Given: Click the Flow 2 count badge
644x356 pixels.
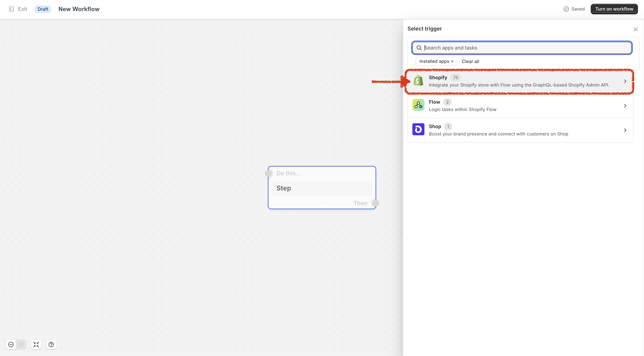Looking at the screenshot, I should (447, 102).
